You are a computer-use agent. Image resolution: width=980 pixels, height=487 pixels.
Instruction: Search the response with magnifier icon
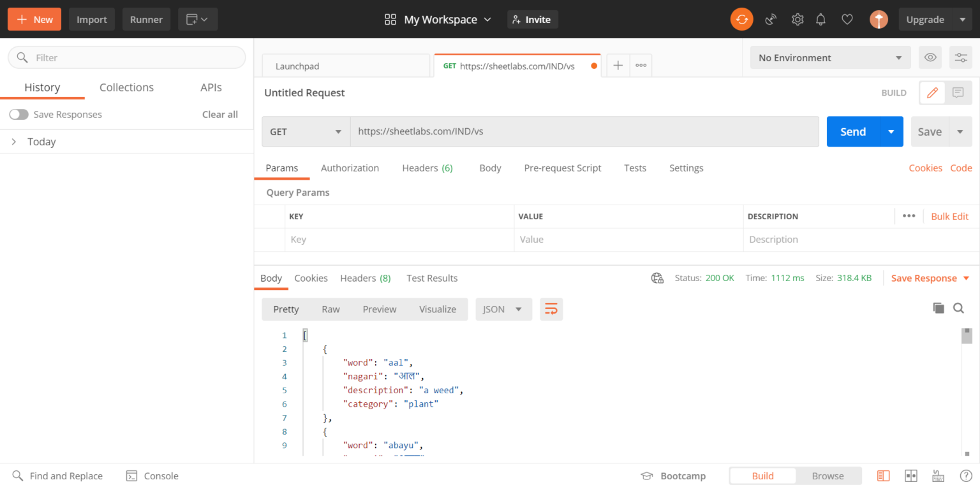[958, 308]
